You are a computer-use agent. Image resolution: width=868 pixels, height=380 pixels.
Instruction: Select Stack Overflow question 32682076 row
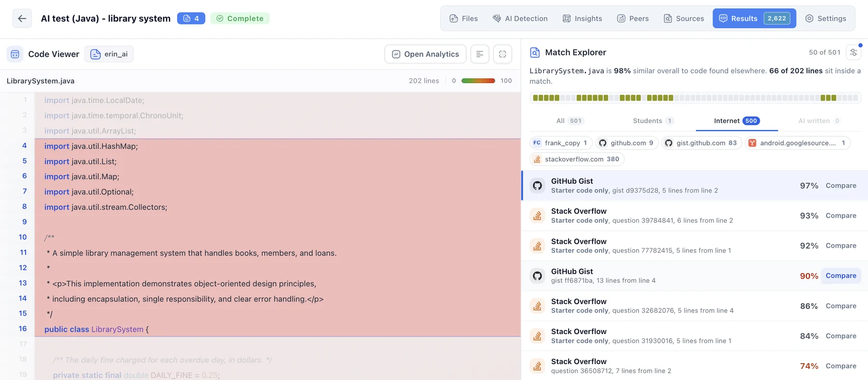[x=695, y=306]
